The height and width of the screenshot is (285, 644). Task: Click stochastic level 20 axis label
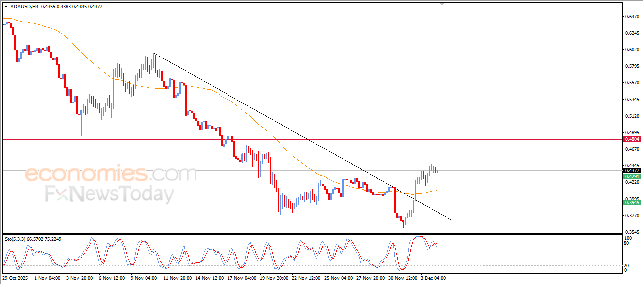pyautogui.click(x=627, y=265)
